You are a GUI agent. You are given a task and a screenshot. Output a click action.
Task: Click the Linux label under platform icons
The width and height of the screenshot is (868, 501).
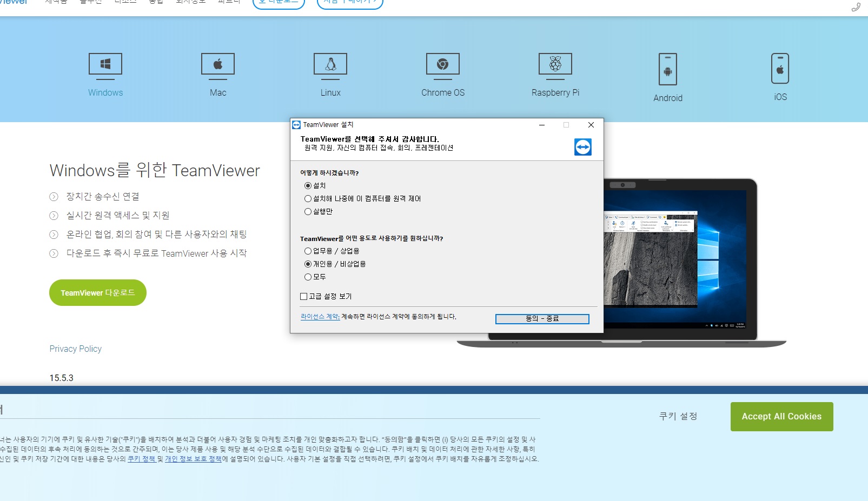coord(330,92)
